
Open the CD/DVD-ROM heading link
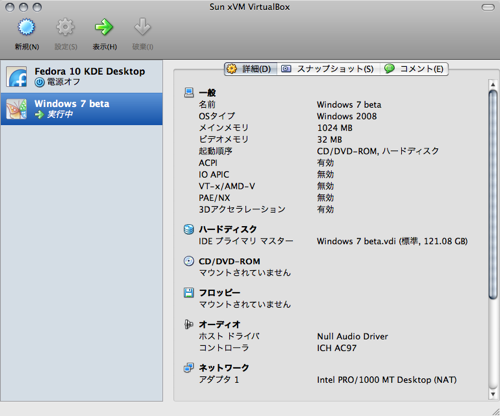229,261
